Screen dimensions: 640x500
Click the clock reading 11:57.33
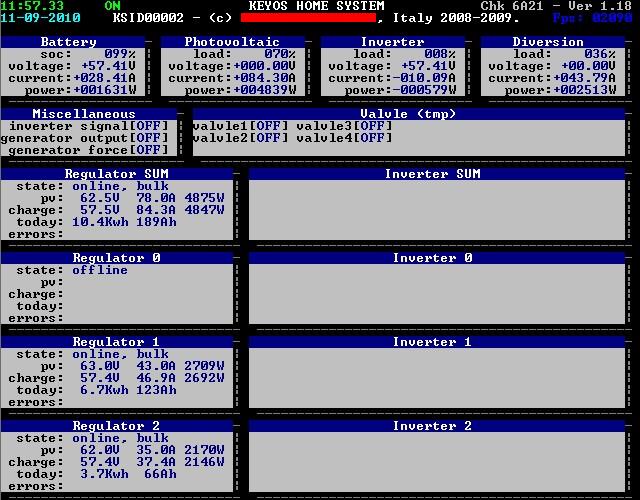pos(33,6)
